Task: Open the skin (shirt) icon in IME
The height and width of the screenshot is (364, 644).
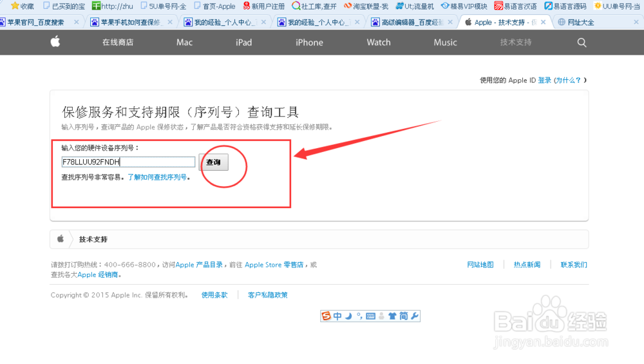Action: pyautogui.click(x=392, y=316)
